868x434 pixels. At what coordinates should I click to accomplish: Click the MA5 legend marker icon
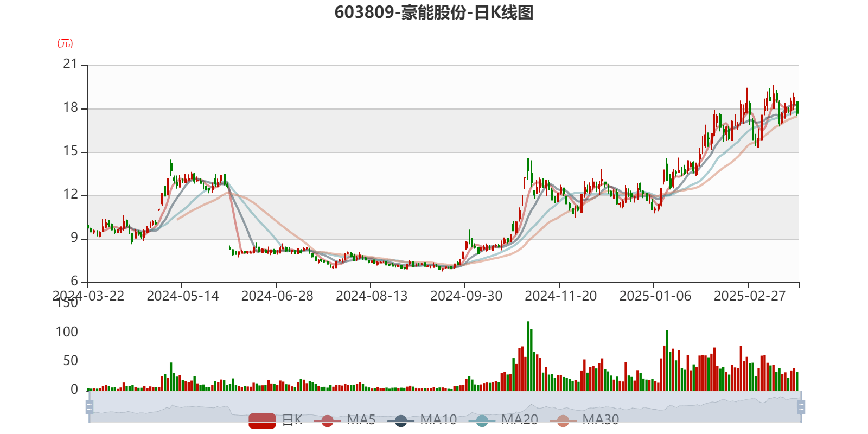click(327, 420)
